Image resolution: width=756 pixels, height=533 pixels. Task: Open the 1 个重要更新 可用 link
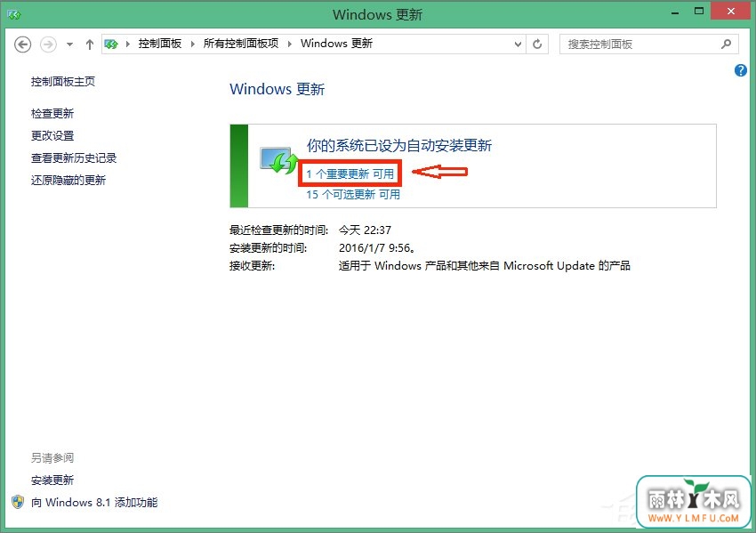click(x=350, y=174)
